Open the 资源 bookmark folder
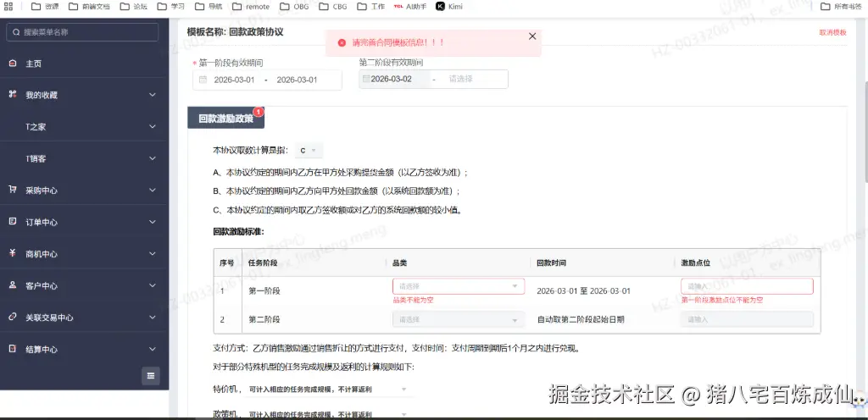 [x=45, y=7]
